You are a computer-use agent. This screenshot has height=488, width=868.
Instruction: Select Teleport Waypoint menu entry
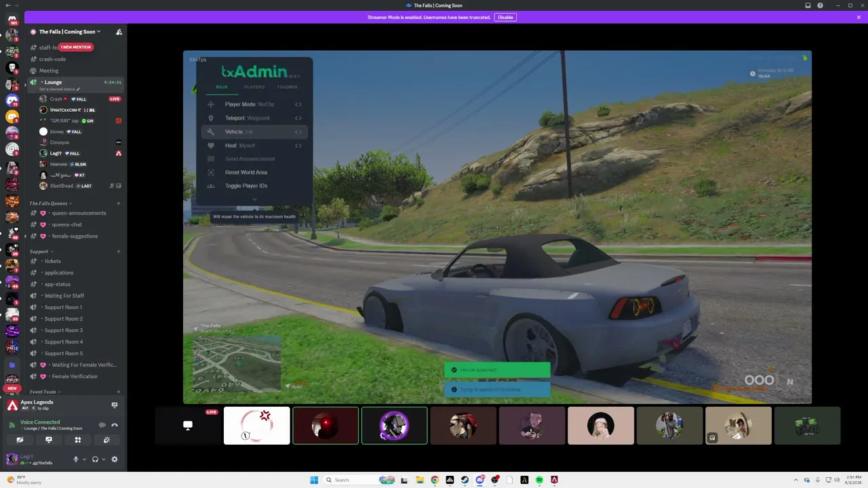(256, 118)
